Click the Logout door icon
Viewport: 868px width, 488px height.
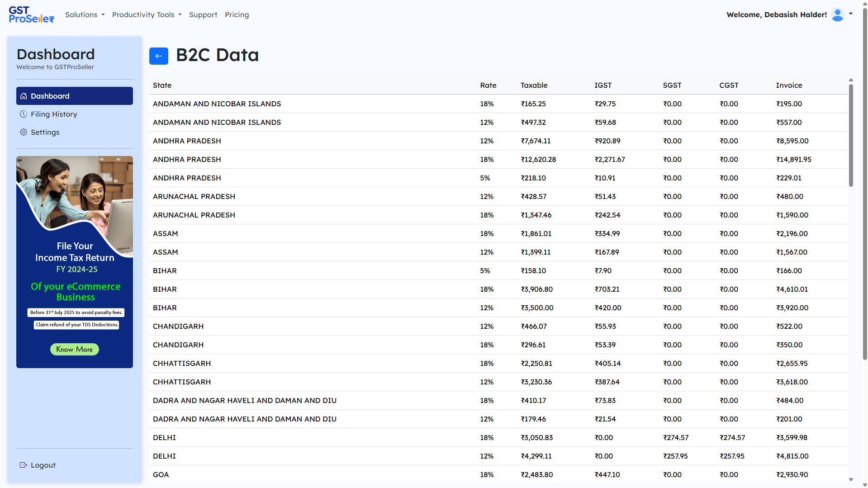coord(24,465)
